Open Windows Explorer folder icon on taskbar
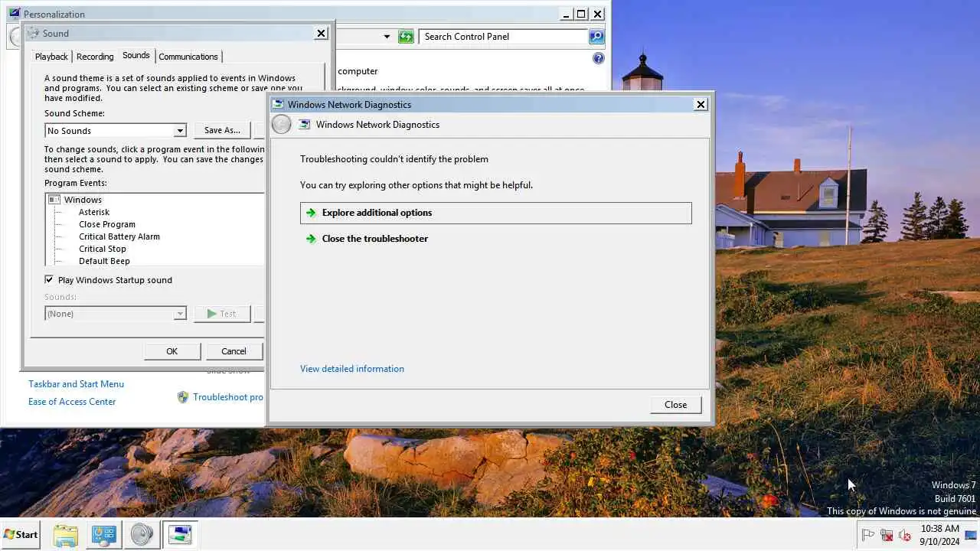The image size is (980, 551). (x=66, y=535)
